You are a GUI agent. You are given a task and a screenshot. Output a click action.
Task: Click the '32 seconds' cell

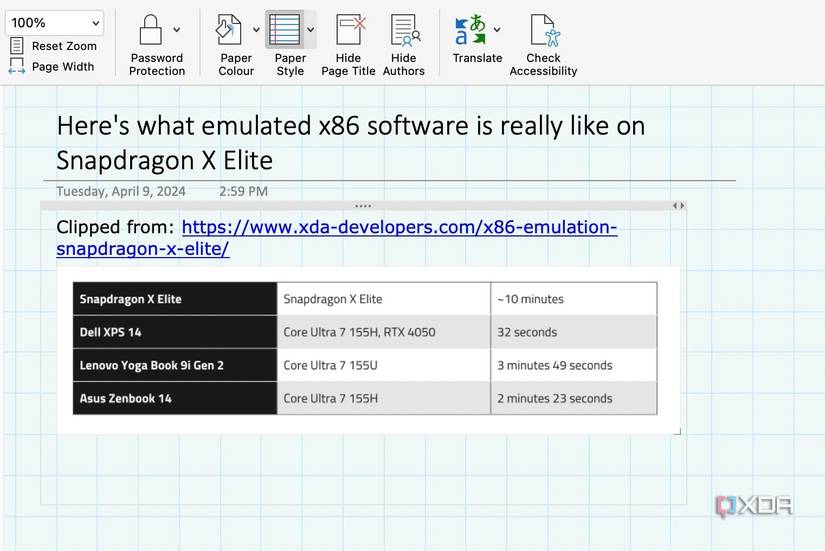pos(574,332)
